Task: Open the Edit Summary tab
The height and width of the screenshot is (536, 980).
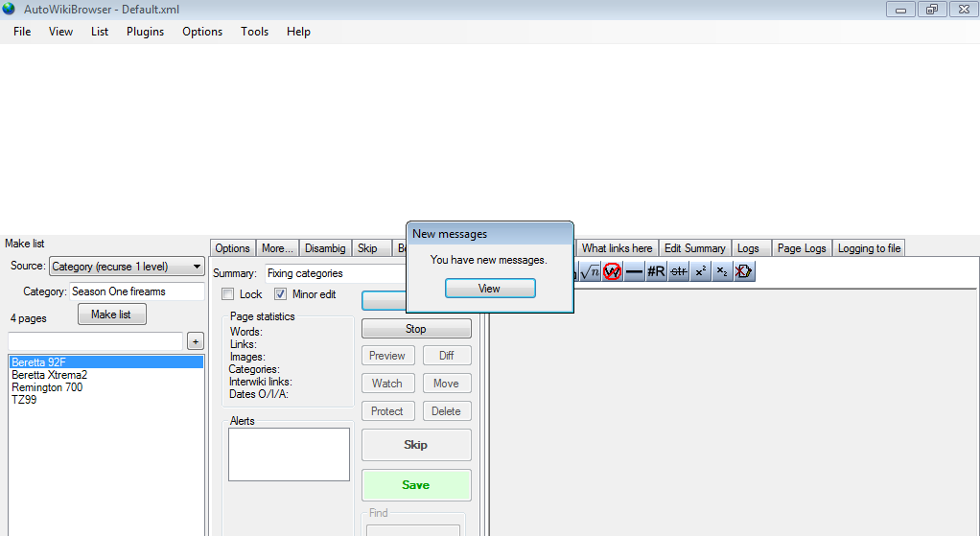Action: pos(695,248)
